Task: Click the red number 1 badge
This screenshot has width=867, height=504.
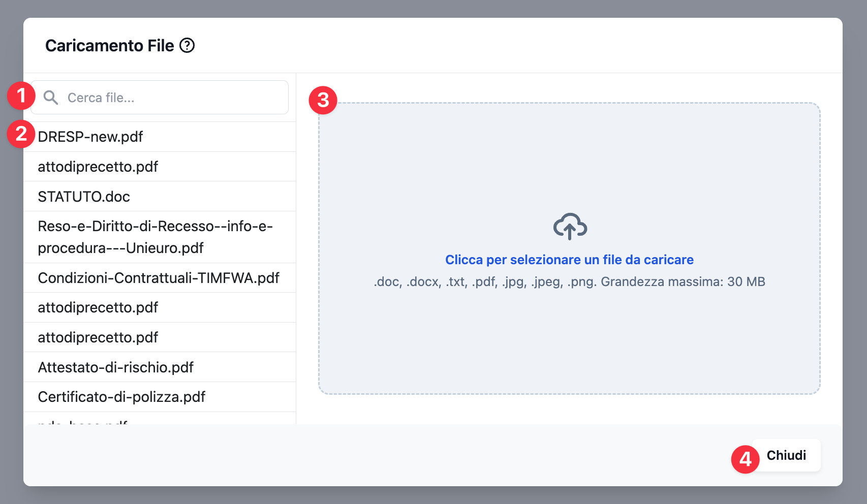Action: [21, 96]
